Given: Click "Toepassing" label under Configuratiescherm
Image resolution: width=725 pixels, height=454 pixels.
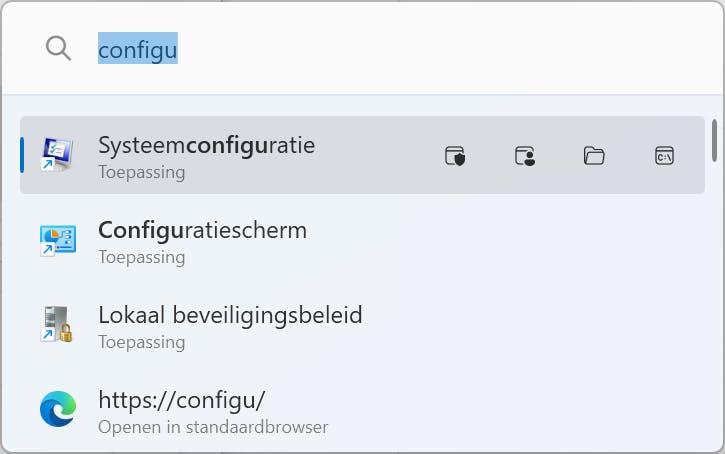Looking at the screenshot, I should [141, 257].
